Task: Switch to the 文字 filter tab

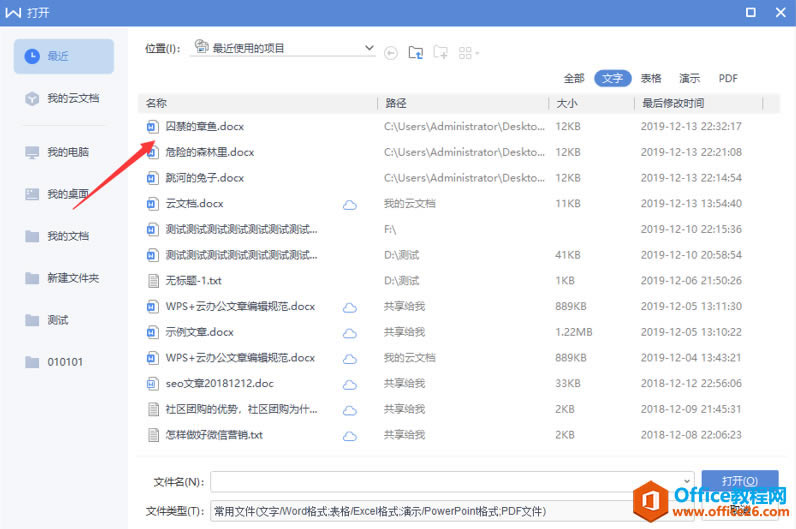Action: 612,78
